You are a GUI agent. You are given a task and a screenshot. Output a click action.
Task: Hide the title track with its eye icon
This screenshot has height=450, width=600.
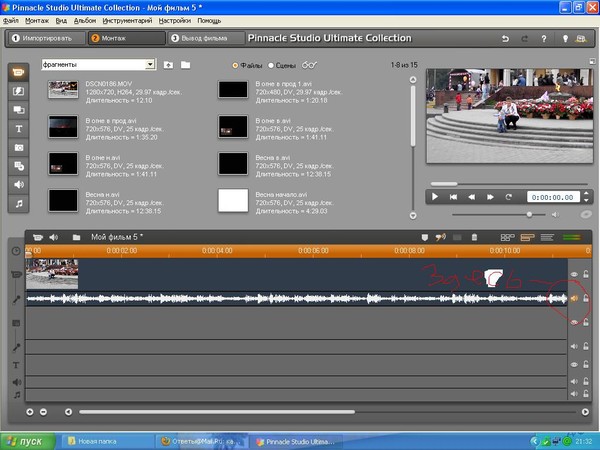[x=574, y=365]
